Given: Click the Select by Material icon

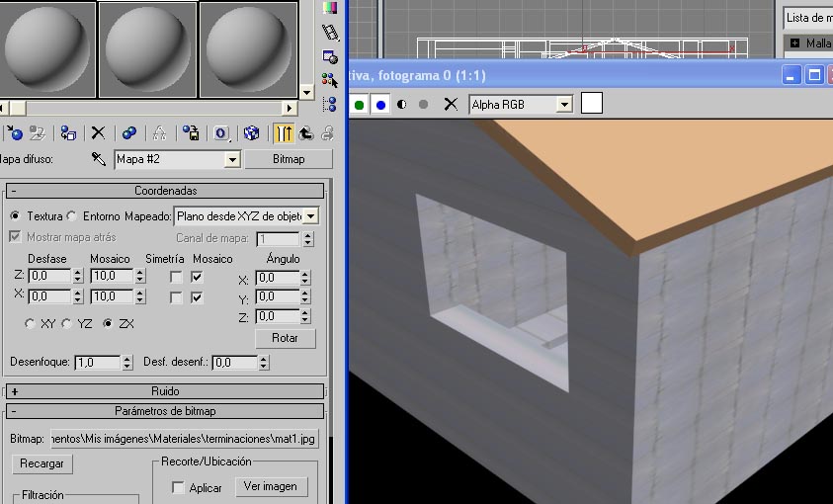Looking at the screenshot, I should [x=330, y=80].
